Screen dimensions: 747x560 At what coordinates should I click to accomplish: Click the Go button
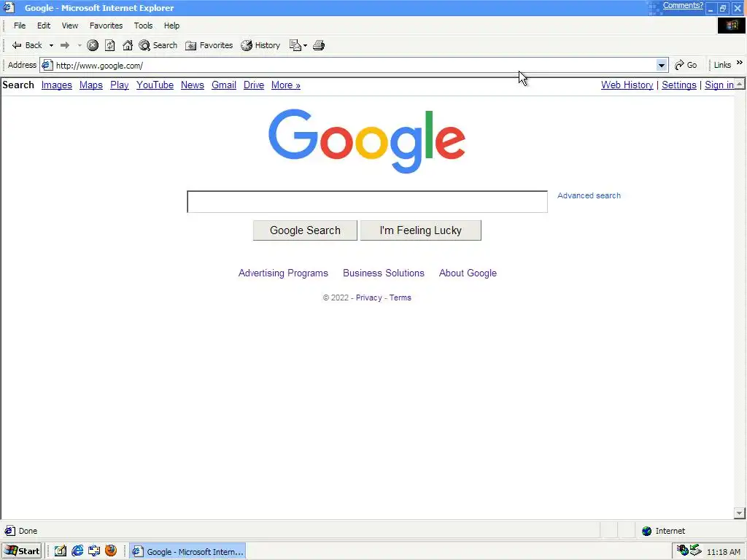tap(686, 65)
